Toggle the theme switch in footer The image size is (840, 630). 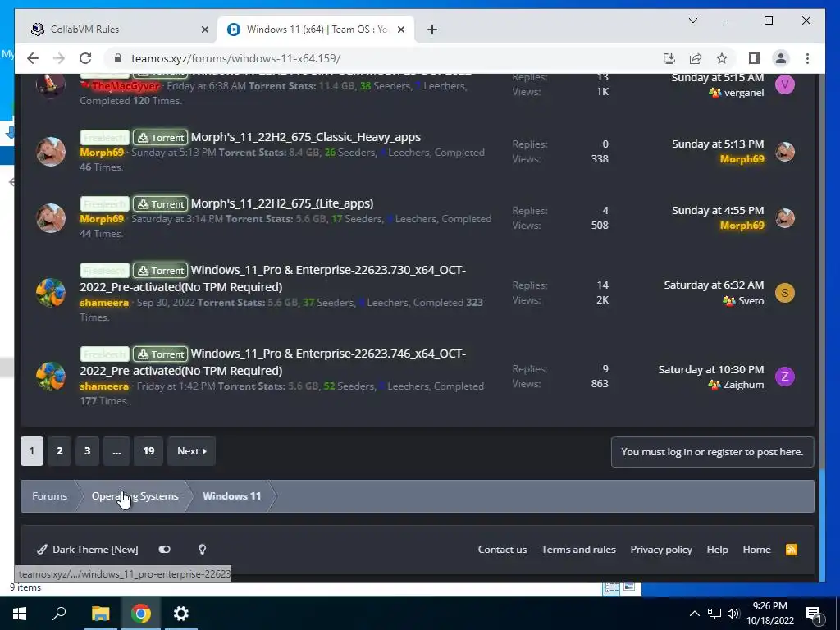click(164, 549)
